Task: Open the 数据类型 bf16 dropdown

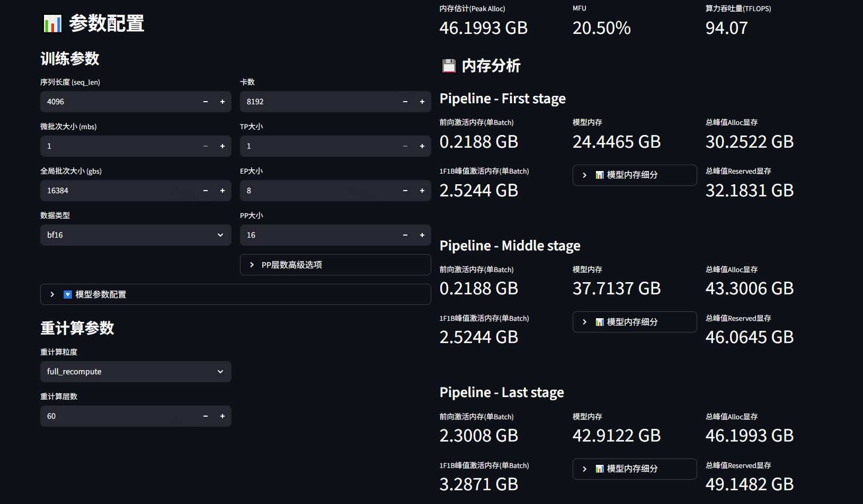Action: 136,235
